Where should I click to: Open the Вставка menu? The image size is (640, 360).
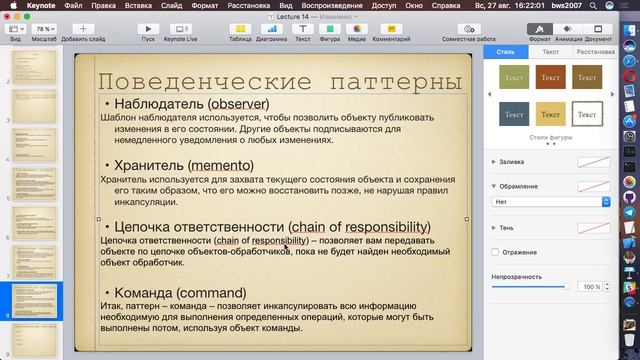138,6
